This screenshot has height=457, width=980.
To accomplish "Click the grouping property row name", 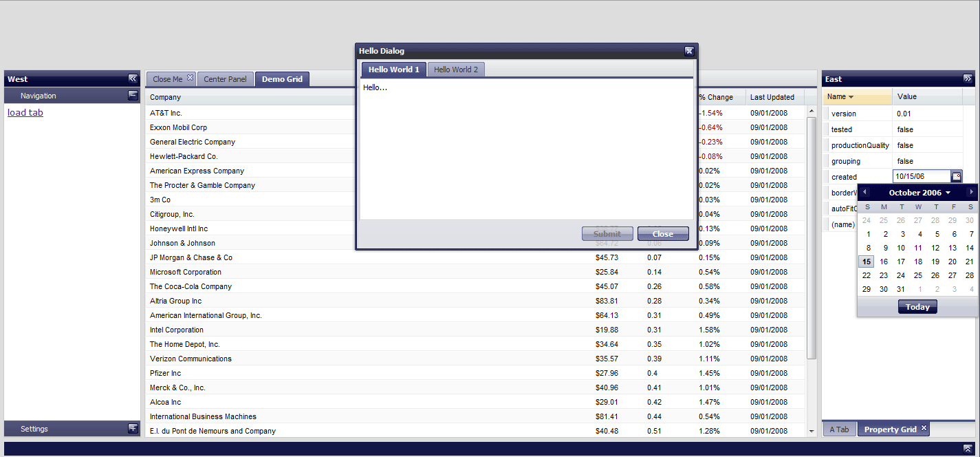I will pyautogui.click(x=846, y=161).
